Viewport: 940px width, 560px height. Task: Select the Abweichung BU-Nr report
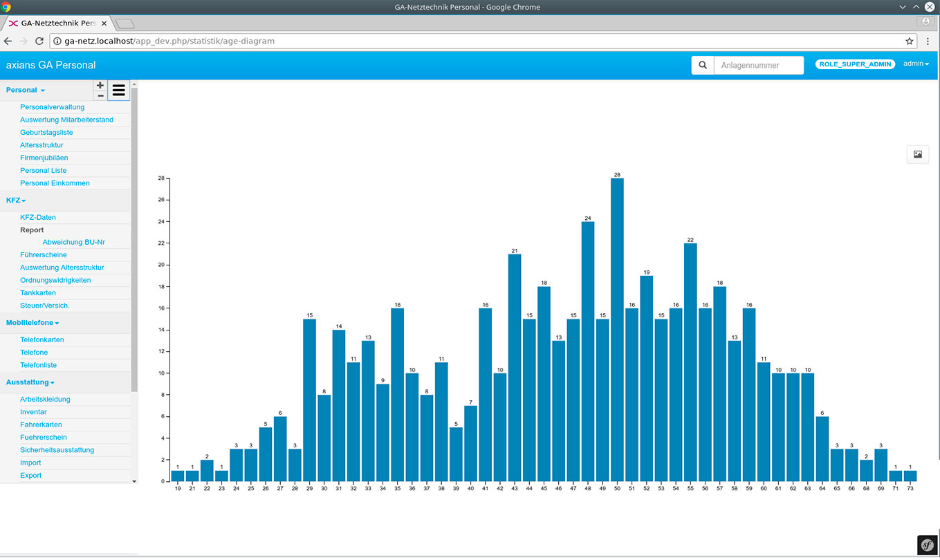click(73, 242)
